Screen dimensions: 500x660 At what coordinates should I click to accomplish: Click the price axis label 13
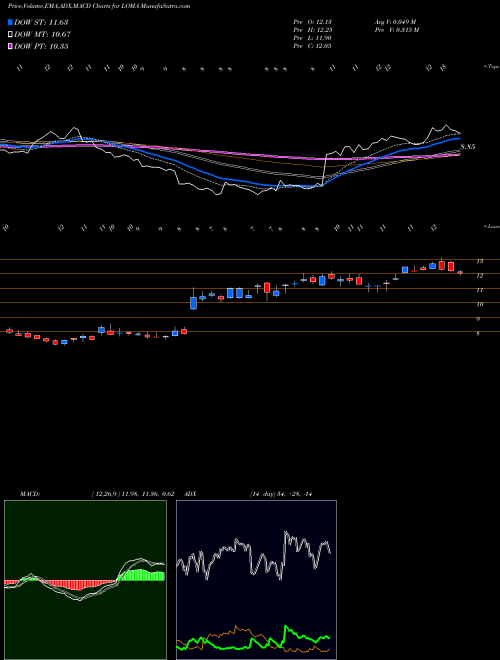pyautogui.click(x=479, y=261)
